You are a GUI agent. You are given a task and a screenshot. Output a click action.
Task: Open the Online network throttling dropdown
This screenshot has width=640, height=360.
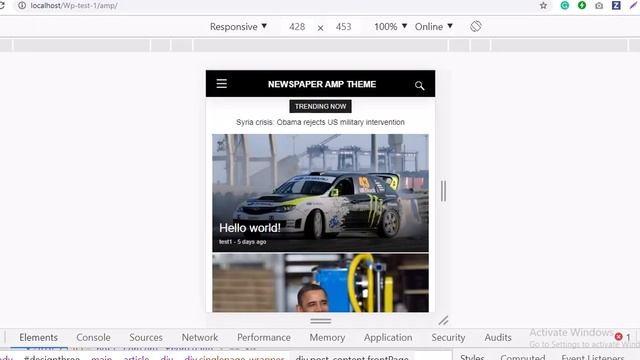434,27
